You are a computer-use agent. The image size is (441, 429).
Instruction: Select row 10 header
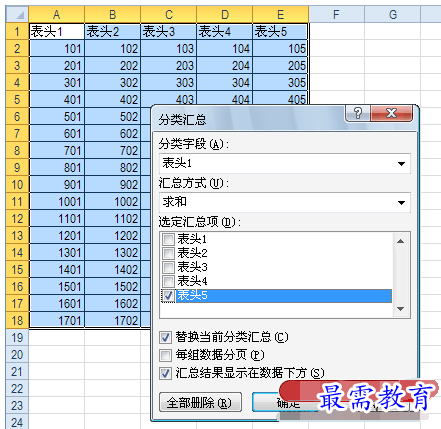(17, 185)
